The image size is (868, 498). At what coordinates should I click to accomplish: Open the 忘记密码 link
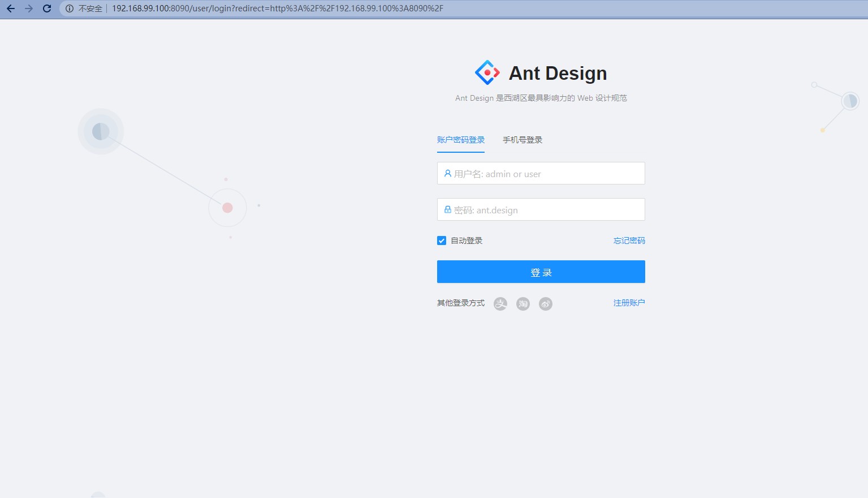[629, 241]
